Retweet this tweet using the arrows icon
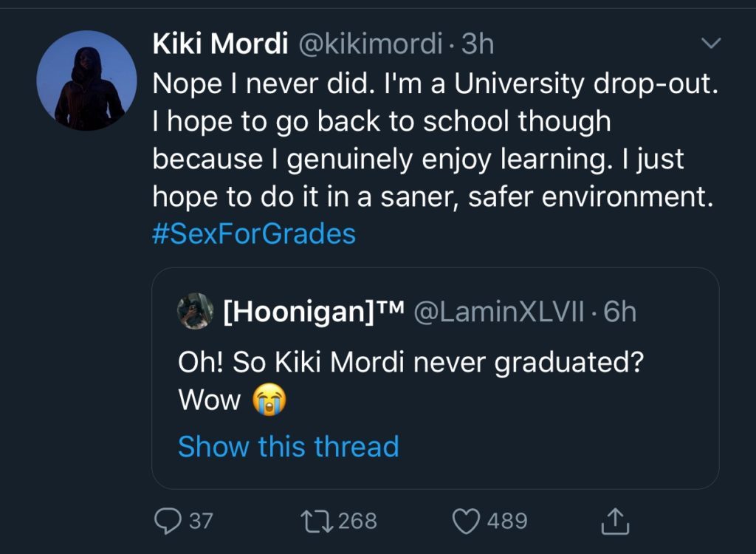The image size is (756, 554). pyautogui.click(x=316, y=521)
